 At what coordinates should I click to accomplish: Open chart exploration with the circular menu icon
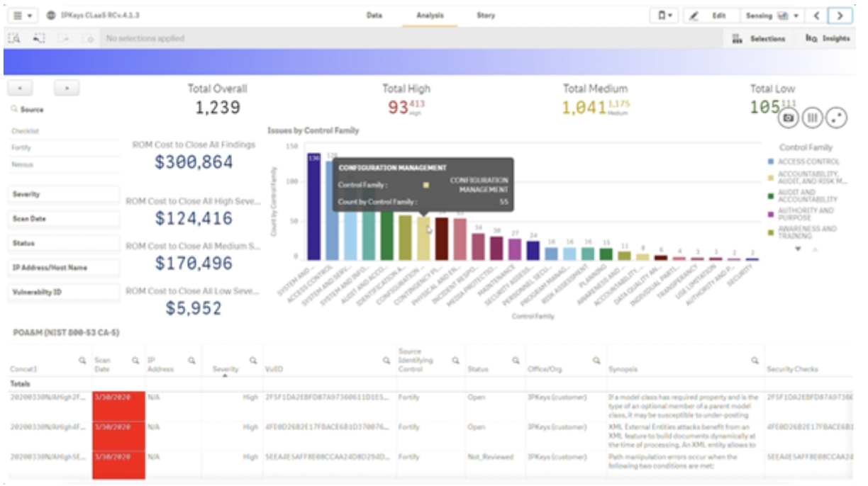tap(835, 118)
